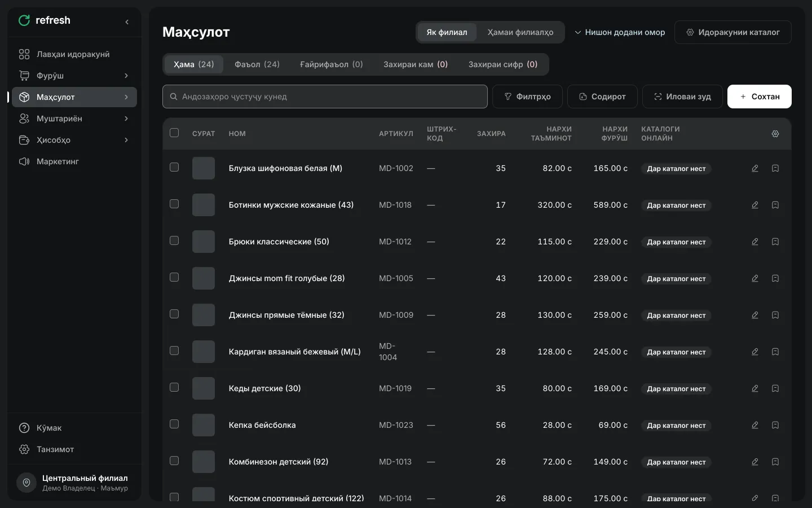Toggle the select-all checkbox in table header
Screen dimensions: 812x508
pyautogui.click(x=174, y=133)
